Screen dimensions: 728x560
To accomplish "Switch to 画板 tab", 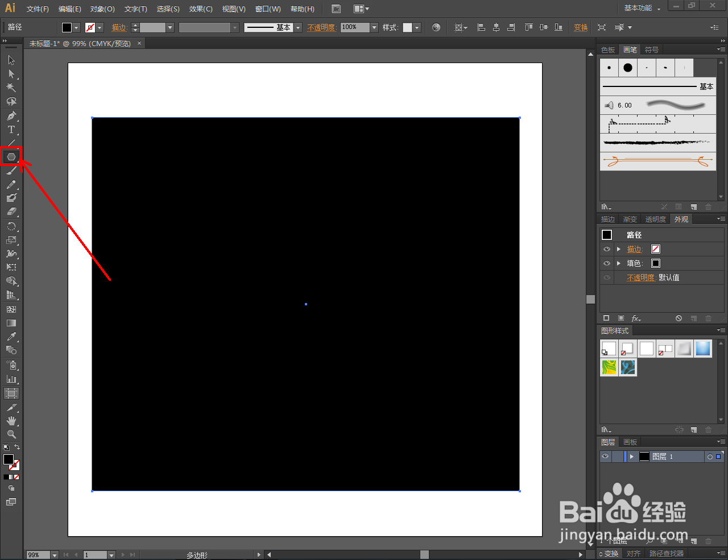I will tap(630, 442).
